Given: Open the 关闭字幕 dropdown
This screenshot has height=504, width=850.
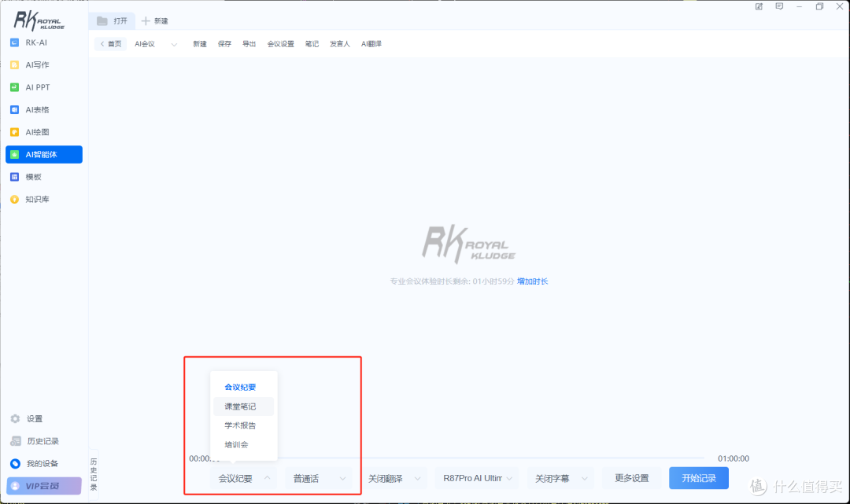Looking at the screenshot, I should 561,479.
